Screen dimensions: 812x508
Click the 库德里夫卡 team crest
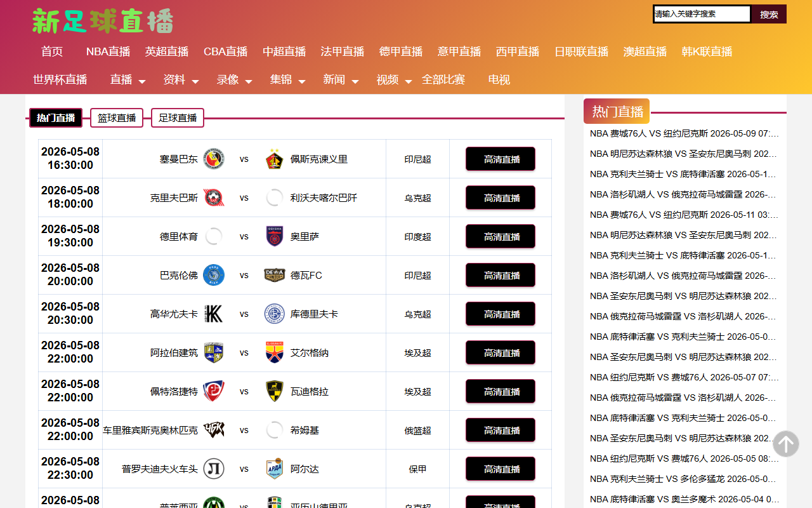(x=275, y=314)
